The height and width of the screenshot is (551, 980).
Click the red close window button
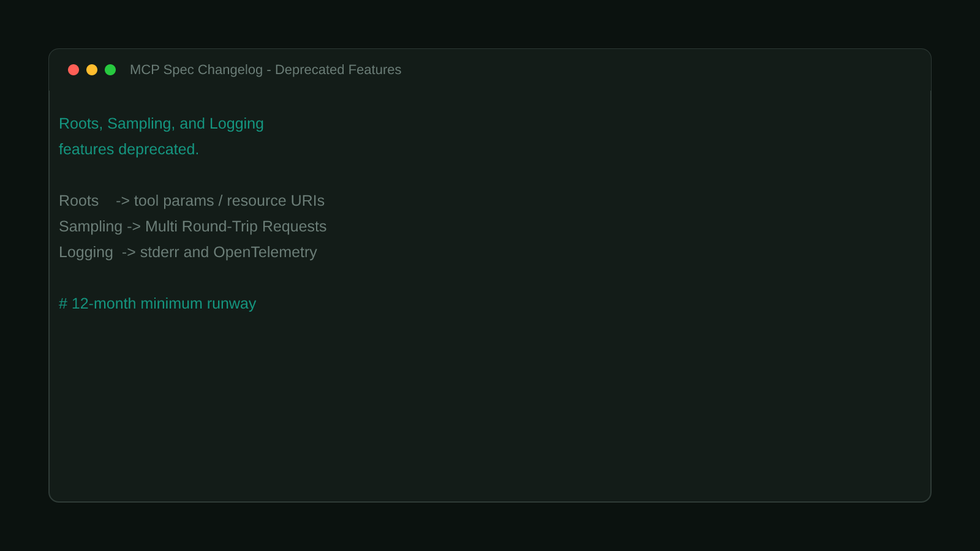click(73, 70)
